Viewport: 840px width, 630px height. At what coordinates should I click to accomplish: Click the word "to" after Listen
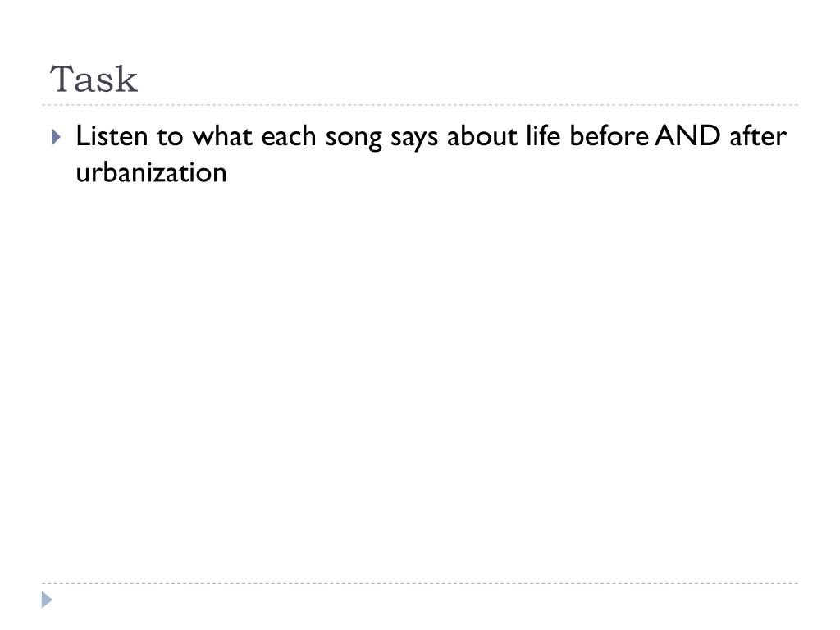point(170,135)
